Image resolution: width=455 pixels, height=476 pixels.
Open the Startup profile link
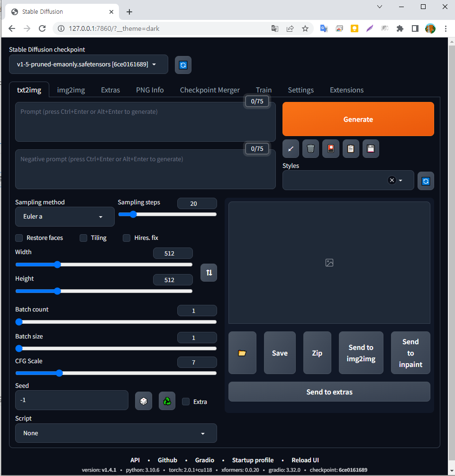[x=253, y=460]
